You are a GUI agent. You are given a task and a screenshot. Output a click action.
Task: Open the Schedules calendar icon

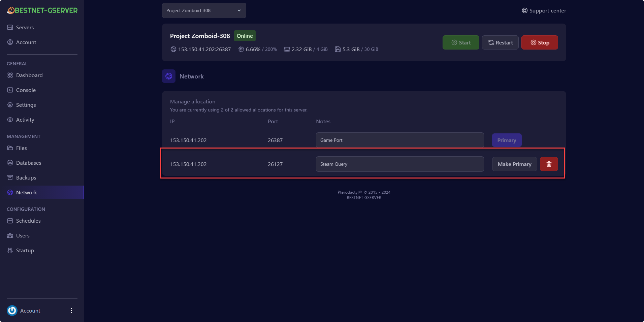click(10, 221)
